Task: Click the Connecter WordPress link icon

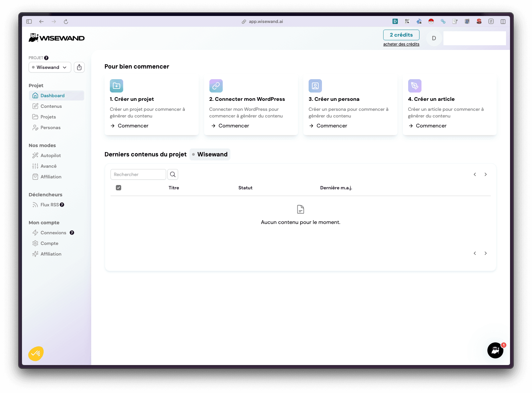Action: pos(216,86)
